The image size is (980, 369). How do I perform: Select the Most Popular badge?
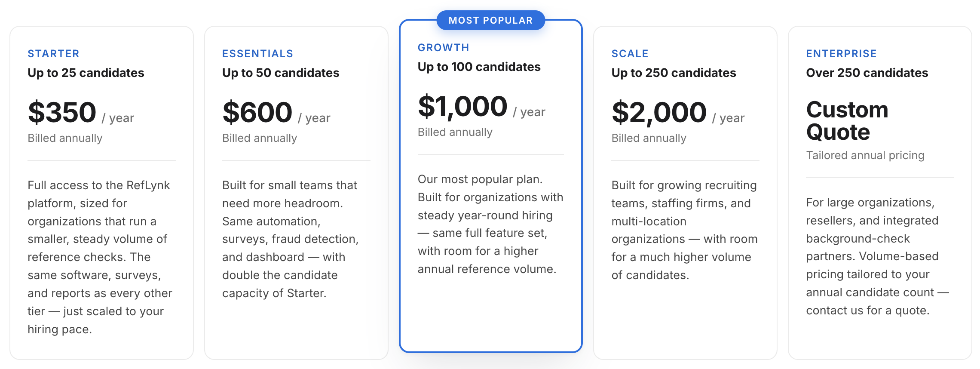click(490, 20)
